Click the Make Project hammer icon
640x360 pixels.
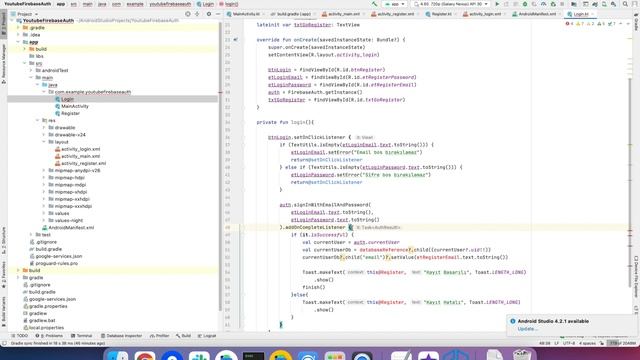[x=374, y=4]
